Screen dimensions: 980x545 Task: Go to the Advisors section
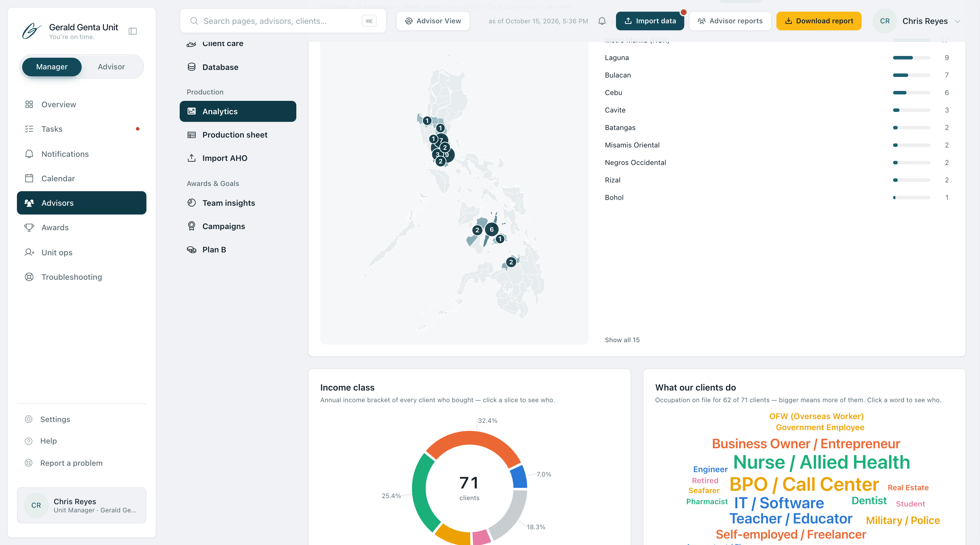point(81,203)
